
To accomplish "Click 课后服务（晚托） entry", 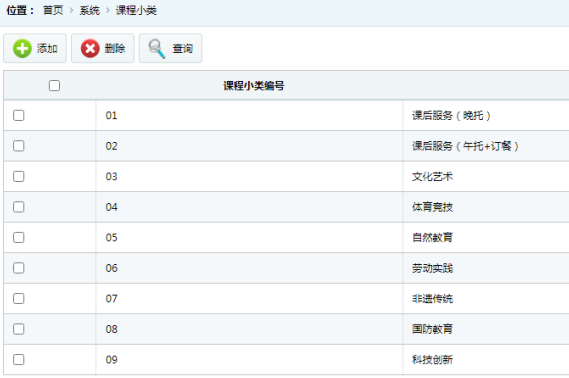I will (451, 116).
